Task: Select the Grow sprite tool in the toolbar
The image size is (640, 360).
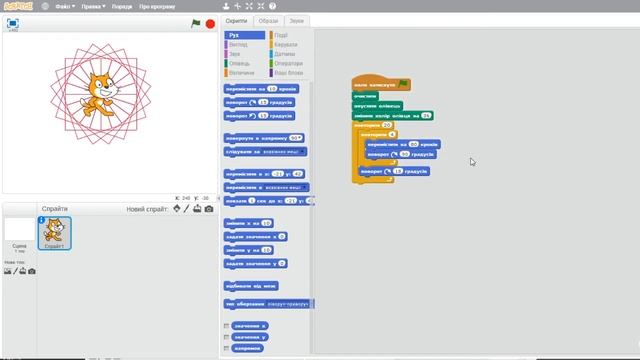Action: [249, 6]
